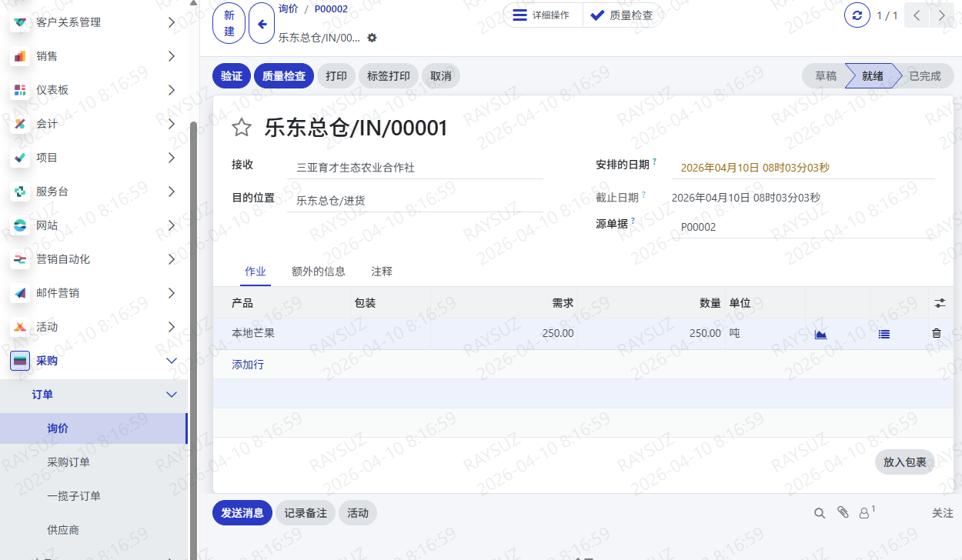Open 质量检查 smart button at top
The image size is (962, 560).
point(623,15)
